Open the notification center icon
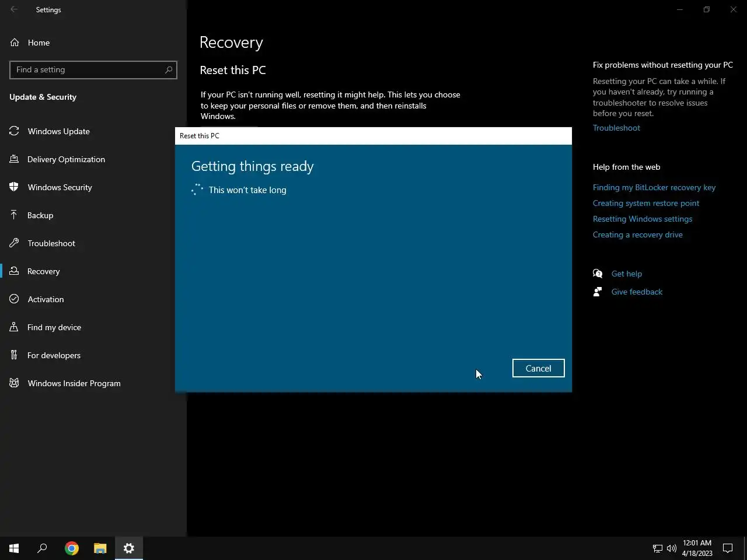Viewport: 747px width, 560px height. pyautogui.click(x=728, y=548)
